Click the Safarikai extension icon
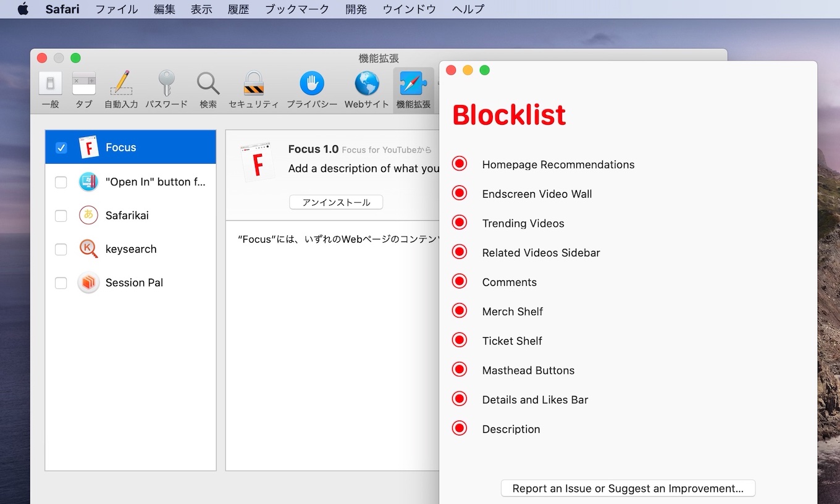 (x=89, y=216)
